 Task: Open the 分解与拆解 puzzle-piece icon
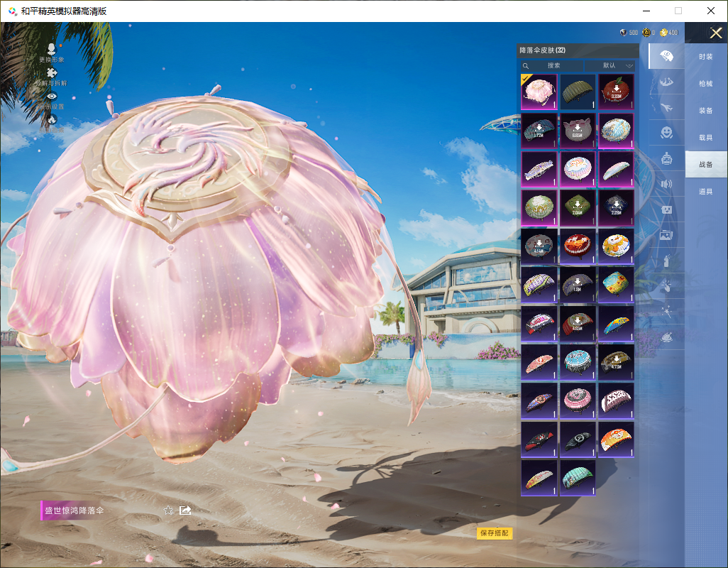[52, 73]
